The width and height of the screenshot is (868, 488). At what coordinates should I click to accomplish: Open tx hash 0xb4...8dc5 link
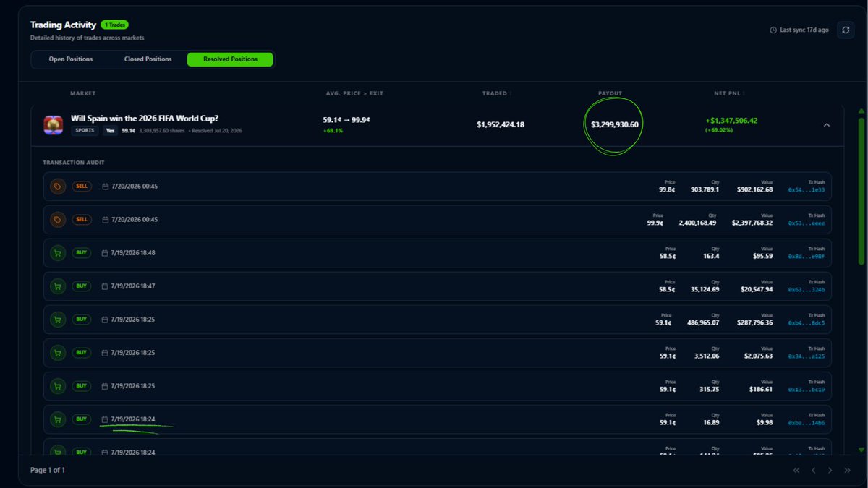tap(807, 323)
